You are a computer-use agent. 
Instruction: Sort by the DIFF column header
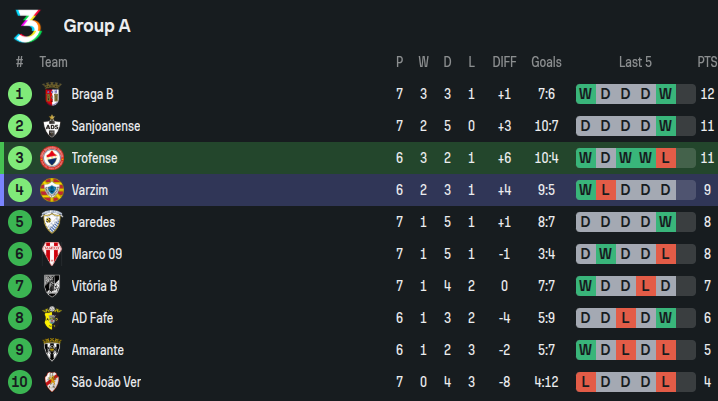[504, 62]
